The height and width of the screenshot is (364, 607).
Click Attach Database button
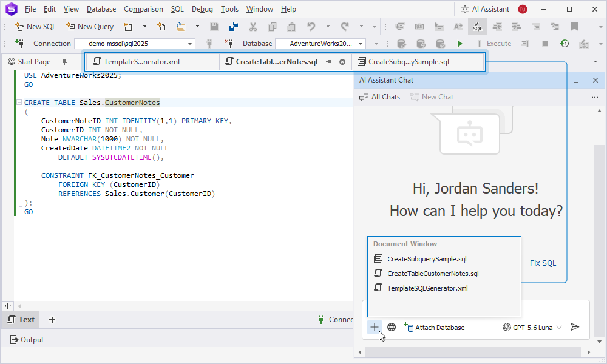coord(434,328)
